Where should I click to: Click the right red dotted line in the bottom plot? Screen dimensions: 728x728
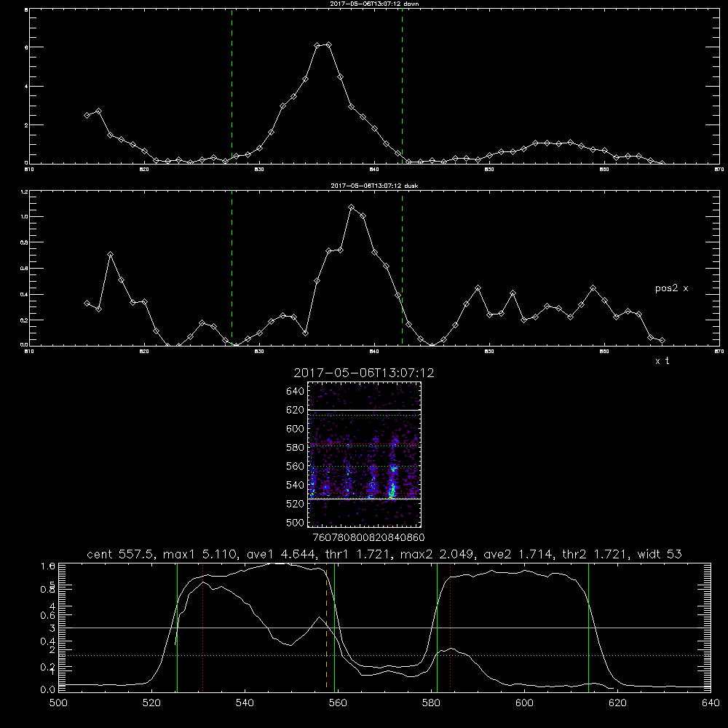tap(451, 627)
